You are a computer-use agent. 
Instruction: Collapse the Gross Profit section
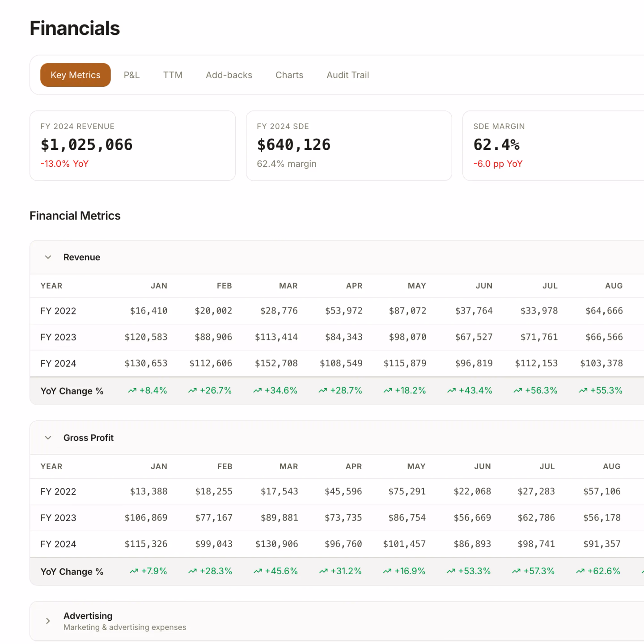pyautogui.click(x=48, y=437)
